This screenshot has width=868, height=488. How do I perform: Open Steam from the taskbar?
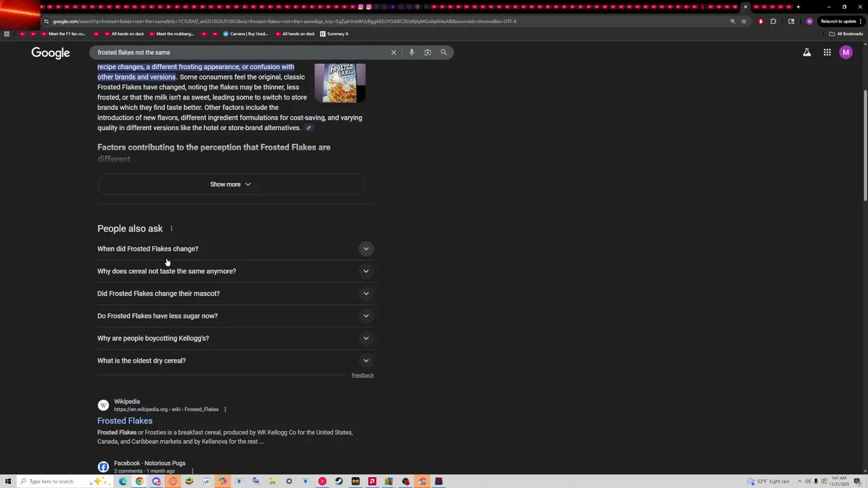339,481
